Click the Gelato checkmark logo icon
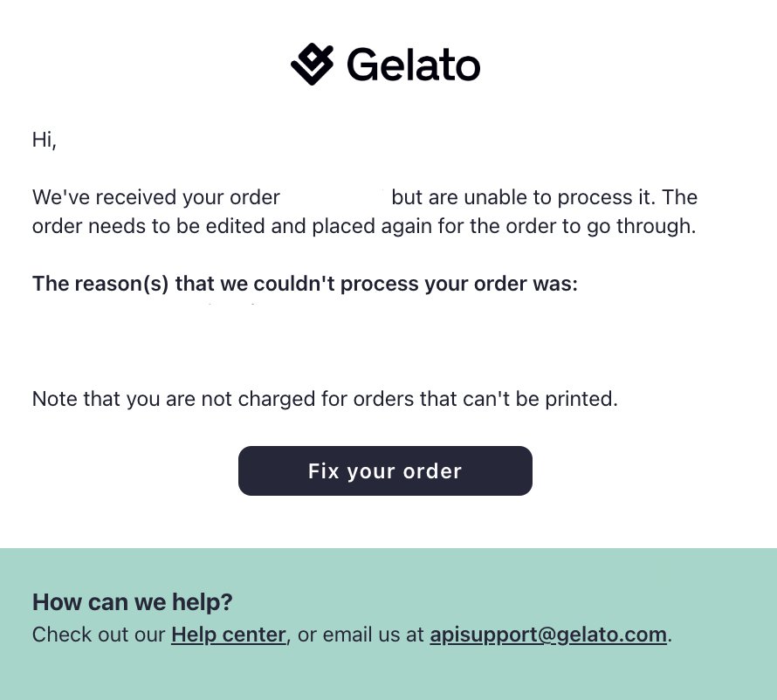This screenshot has height=700, width=777. 313,64
